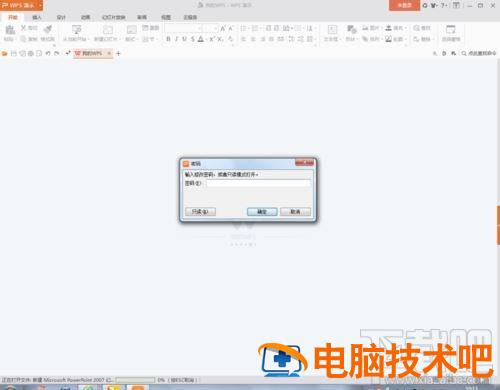Viewport: 500px width, 390px height.
Task: Click the Replace icon in ribbon
Action: [x=417, y=39]
